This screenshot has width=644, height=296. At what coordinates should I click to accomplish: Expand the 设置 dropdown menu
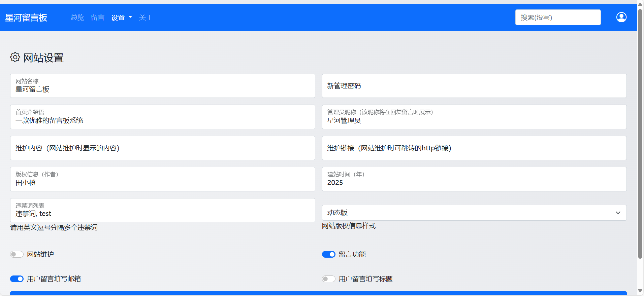pyautogui.click(x=122, y=17)
